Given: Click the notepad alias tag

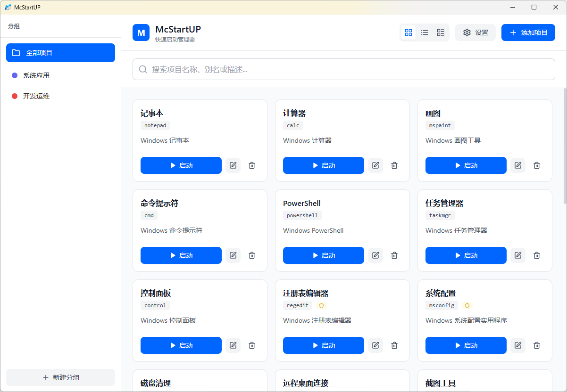Looking at the screenshot, I should (155, 125).
